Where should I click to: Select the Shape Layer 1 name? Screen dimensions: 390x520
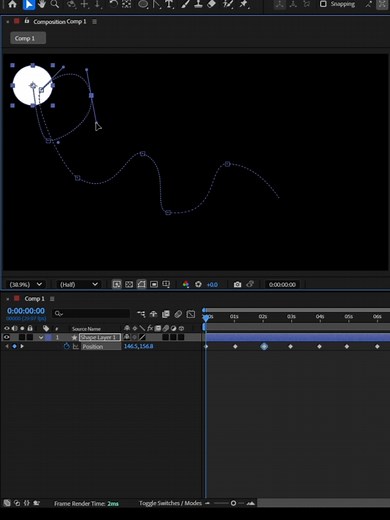coord(100,337)
